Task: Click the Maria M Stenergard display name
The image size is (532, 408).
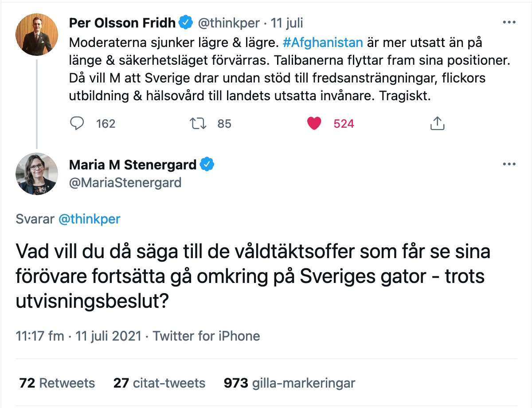Action: 133,165
